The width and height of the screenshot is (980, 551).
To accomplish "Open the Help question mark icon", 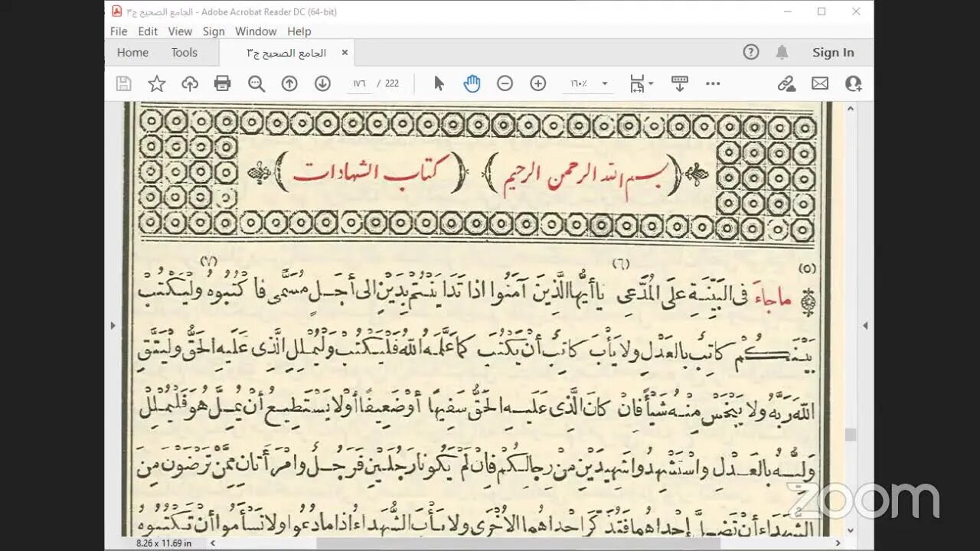I will coord(751,52).
